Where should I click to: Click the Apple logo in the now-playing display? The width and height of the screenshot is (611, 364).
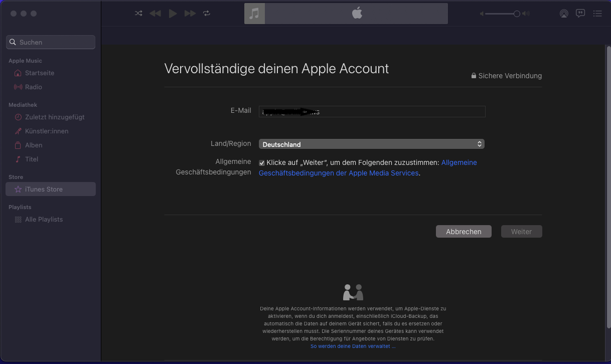(357, 13)
